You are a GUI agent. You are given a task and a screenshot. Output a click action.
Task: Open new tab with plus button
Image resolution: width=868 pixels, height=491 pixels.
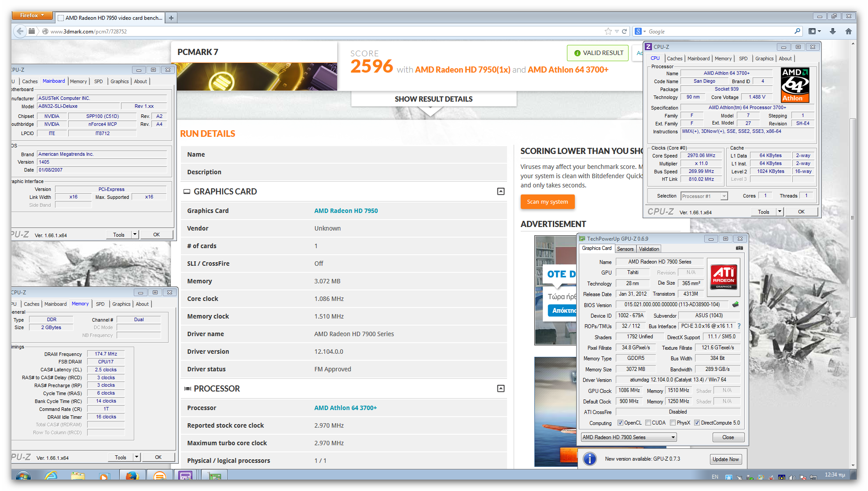point(171,18)
